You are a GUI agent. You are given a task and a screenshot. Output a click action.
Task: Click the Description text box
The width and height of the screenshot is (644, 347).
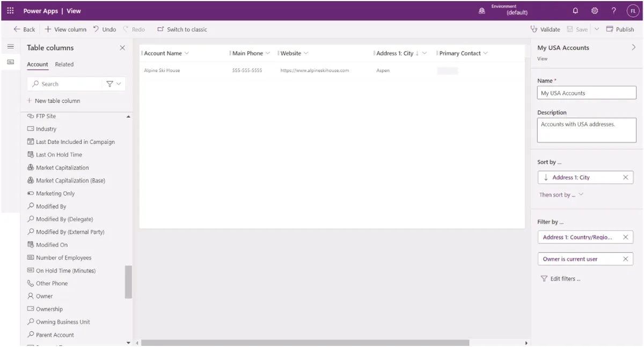[x=587, y=130]
